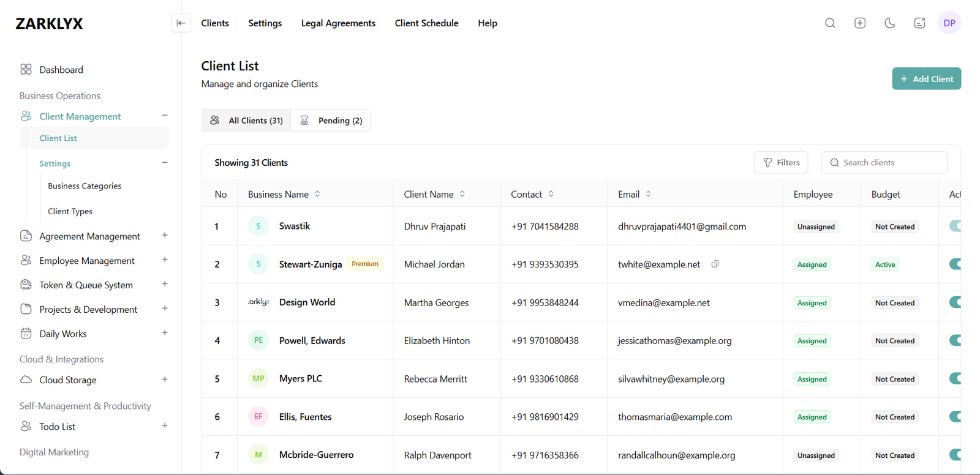The width and height of the screenshot is (980, 475).
Task: Open the Help menu item
Action: tap(488, 23)
